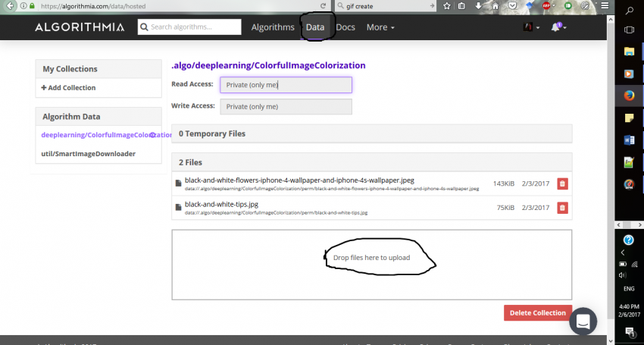644x345 pixels.
Task: Open the notifications bell
Action: coord(557,27)
